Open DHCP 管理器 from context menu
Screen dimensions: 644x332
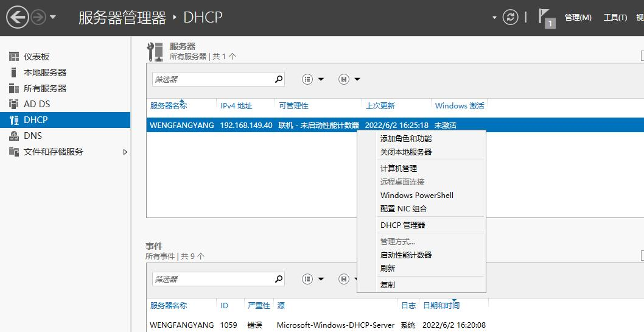[402, 225]
